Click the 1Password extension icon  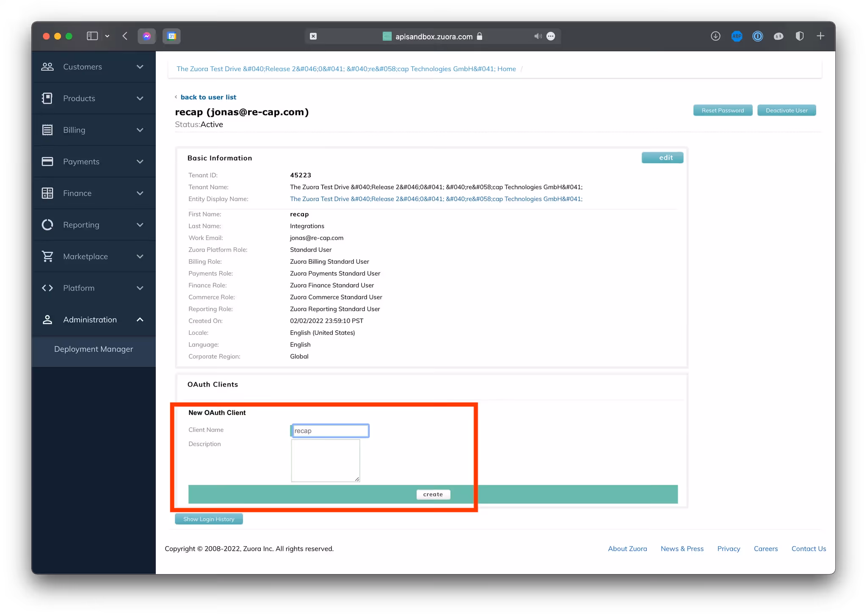tap(757, 36)
